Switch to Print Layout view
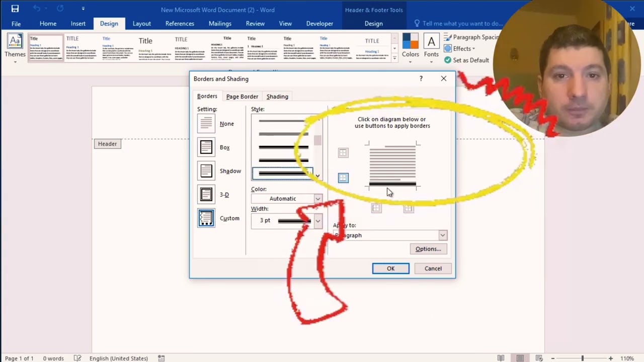Viewport: 644px width, 362px height. [x=520, y=358]
